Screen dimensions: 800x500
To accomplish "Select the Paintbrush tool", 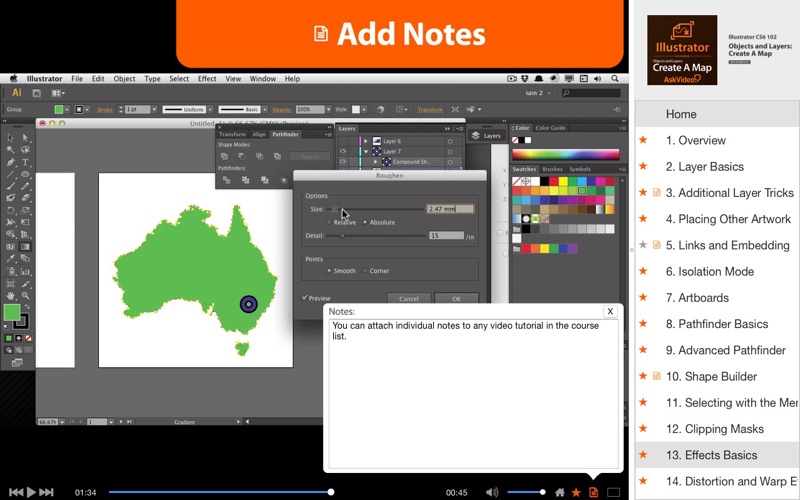I will 10,186.
